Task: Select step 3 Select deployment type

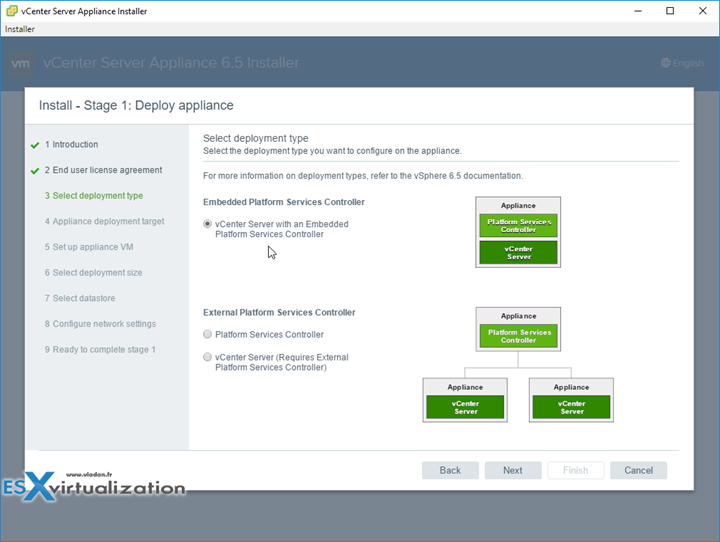Action: coord(97,196)
